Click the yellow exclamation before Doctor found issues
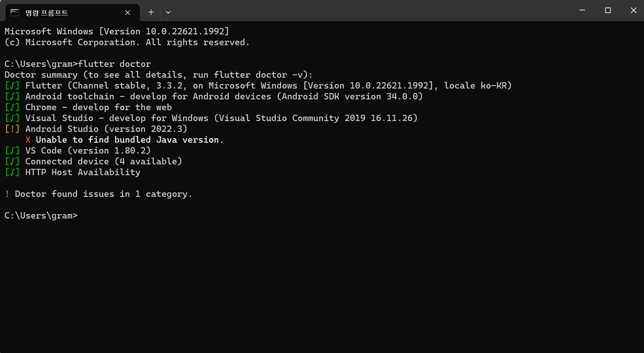 [7, 194]
